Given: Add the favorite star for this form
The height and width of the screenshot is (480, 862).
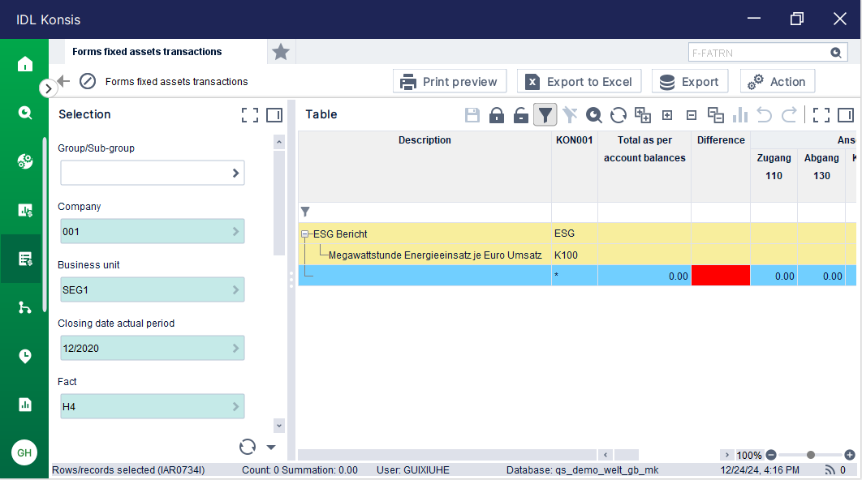Looking at the screenshot, I should 281,52.
